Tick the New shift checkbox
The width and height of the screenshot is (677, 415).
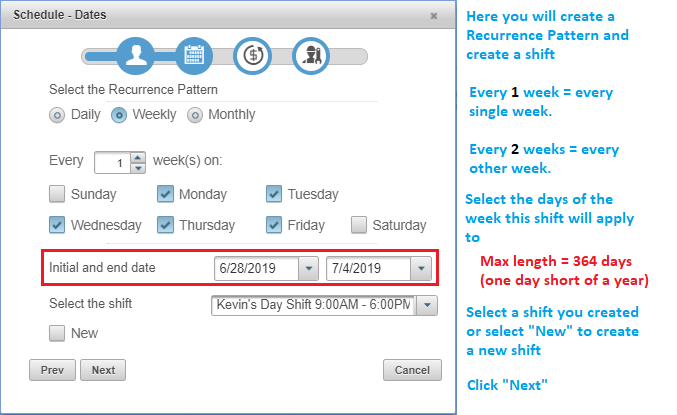tap(57, 333)
